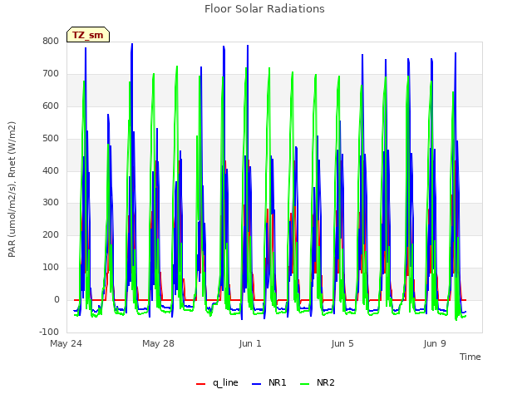This screenshot has width=532, height=399.
Task: Click the May 24 x-axis tick label
Action: [66, 343]
